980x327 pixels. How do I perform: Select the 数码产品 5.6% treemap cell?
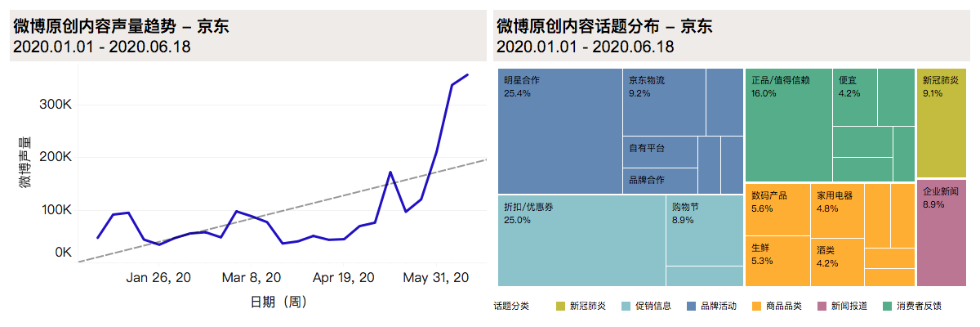777,211
